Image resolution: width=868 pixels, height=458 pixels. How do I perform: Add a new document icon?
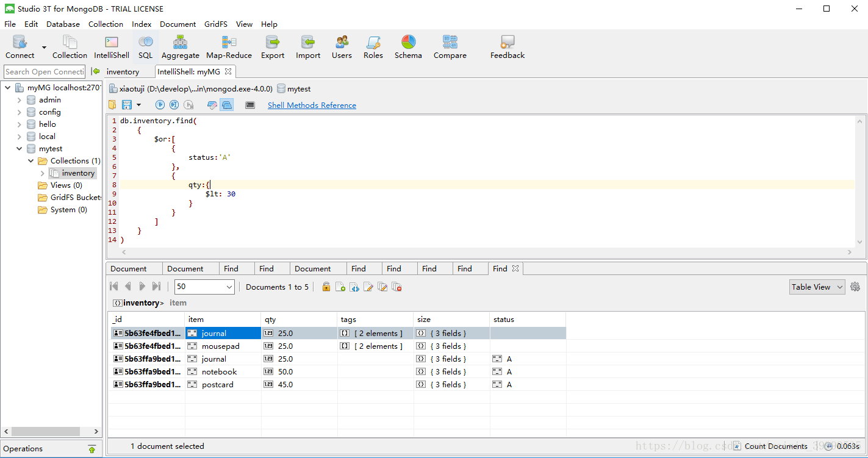coord(340,287)
